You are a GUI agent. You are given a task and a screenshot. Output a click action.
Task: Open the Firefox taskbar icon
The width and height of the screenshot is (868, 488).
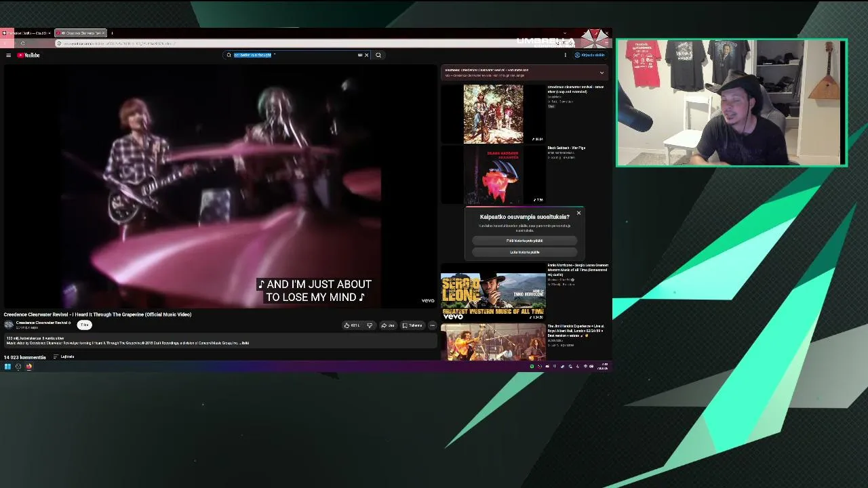[x=29, y=367]
